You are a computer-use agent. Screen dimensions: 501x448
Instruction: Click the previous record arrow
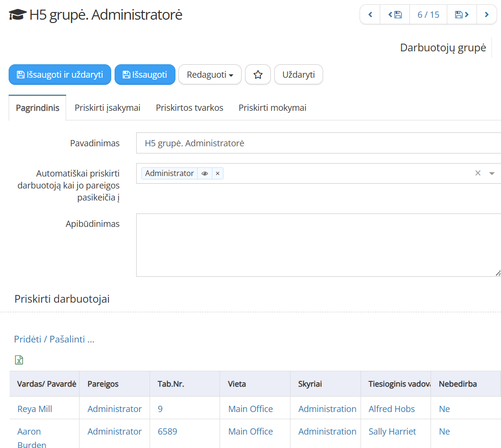tap(370, 15)
